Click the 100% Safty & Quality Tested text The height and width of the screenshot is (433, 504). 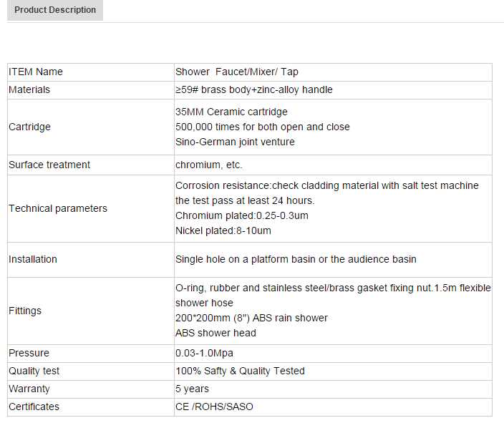240,371
